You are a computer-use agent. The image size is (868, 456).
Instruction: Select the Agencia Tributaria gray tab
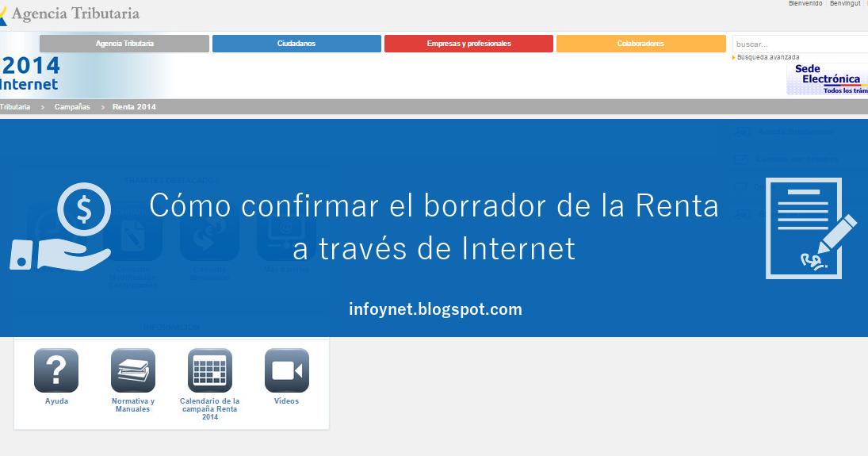124,44
